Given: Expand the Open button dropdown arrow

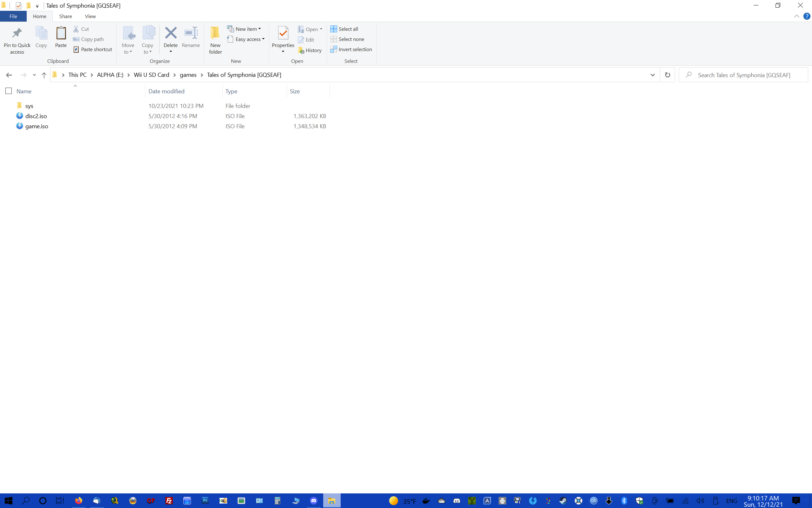Looking at the screenshot, I should click(x=321, y=29).
